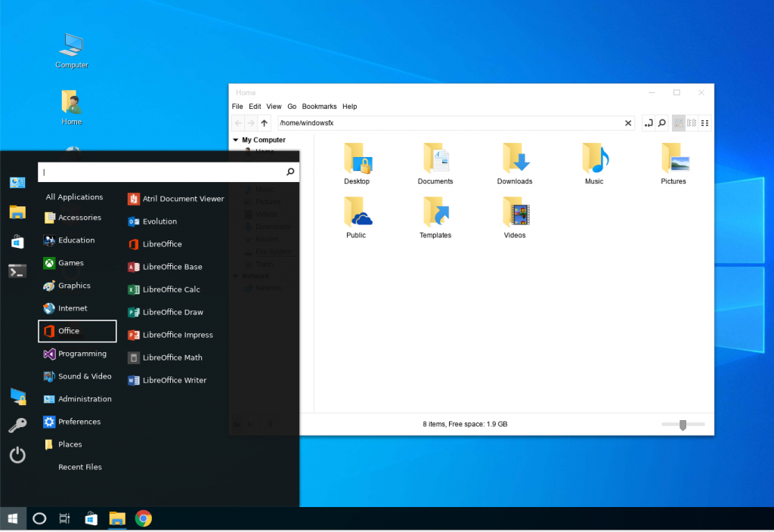Screen dimensions: 774x532
Task: Start LibreOffice Impress
Action: point(177,335)
